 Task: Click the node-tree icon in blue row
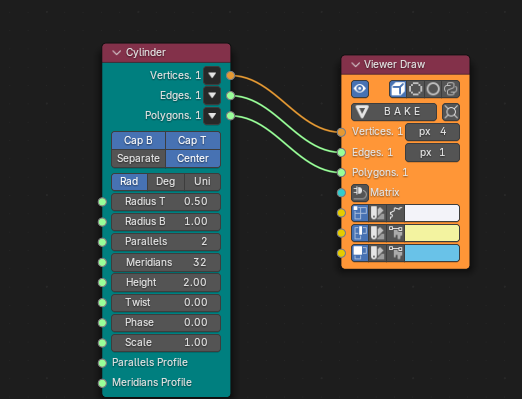click(x=396, y=253)
